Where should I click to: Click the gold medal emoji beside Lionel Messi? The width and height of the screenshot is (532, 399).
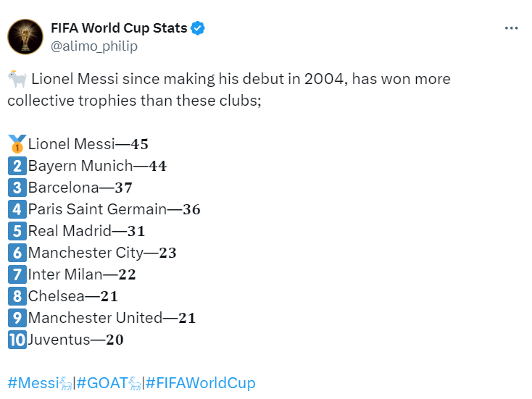(x=17, y=144)
